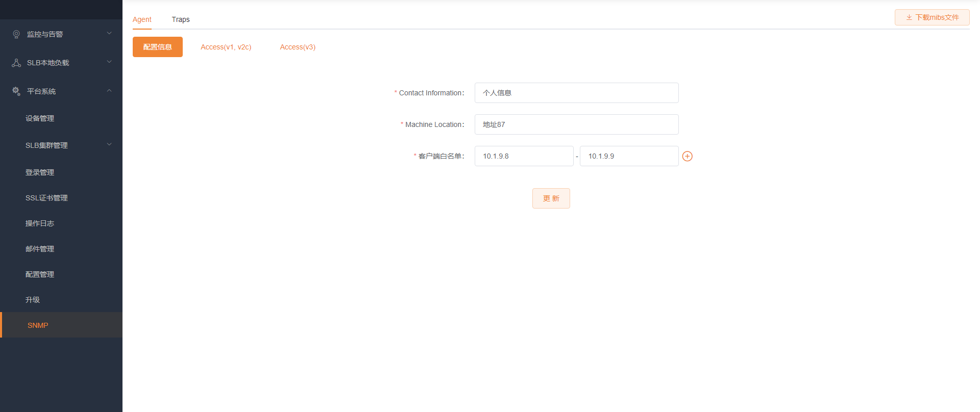Switch to the Traps tab
This screenshot has height=412, width=980.
point(181,19)
